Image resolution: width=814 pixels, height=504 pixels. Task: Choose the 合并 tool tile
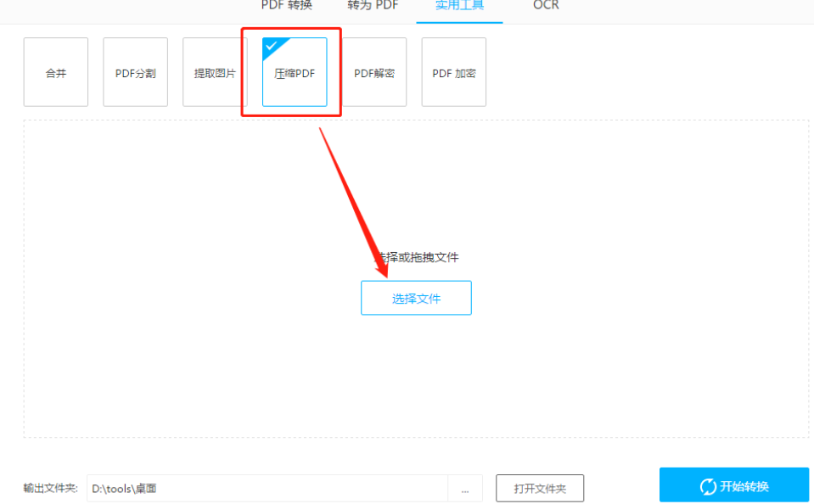click(x=55, y=72)
